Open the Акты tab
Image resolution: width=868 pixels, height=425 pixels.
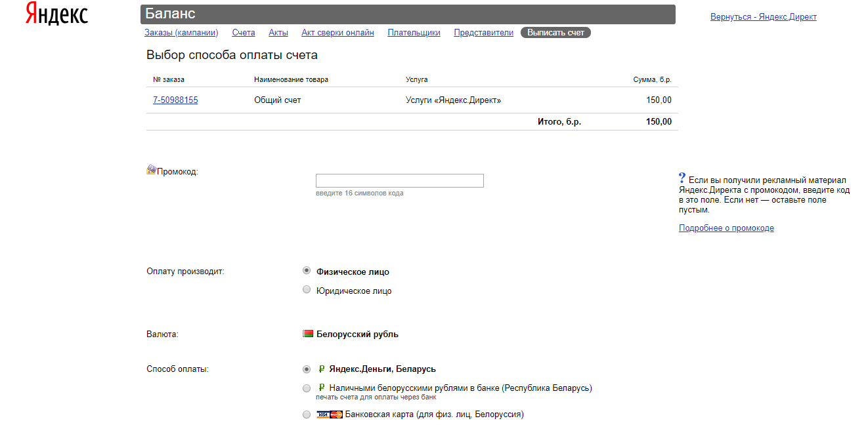click(x=278, y=33)
